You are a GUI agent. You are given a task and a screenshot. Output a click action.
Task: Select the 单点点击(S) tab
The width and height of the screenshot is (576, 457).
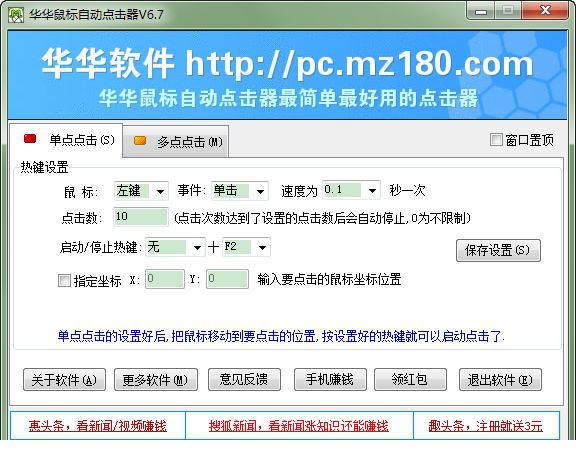[x=66, y=140]
